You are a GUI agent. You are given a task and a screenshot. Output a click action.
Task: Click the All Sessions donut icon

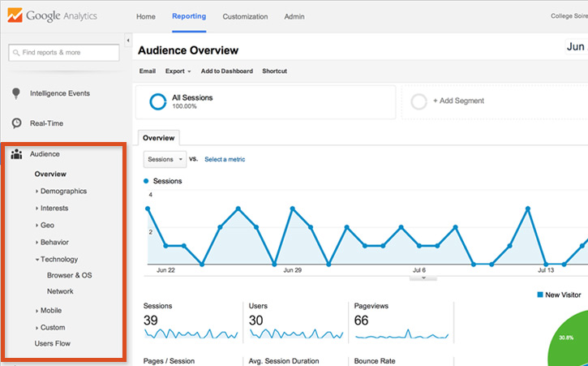click(x=157, y=102)
